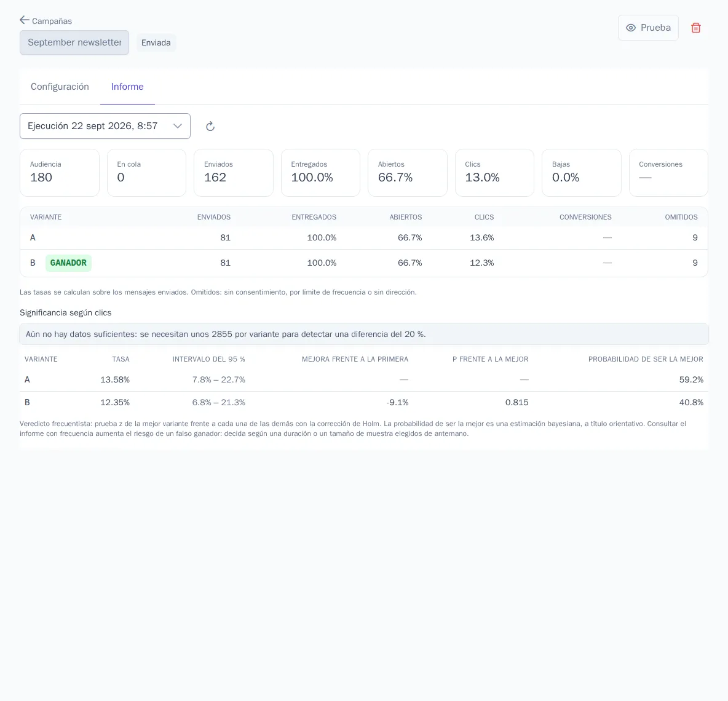Select the Abiertos 66.7% stat card
This screenshot has height=701, width=728.
pyautogui.click(x=408, y=173)
